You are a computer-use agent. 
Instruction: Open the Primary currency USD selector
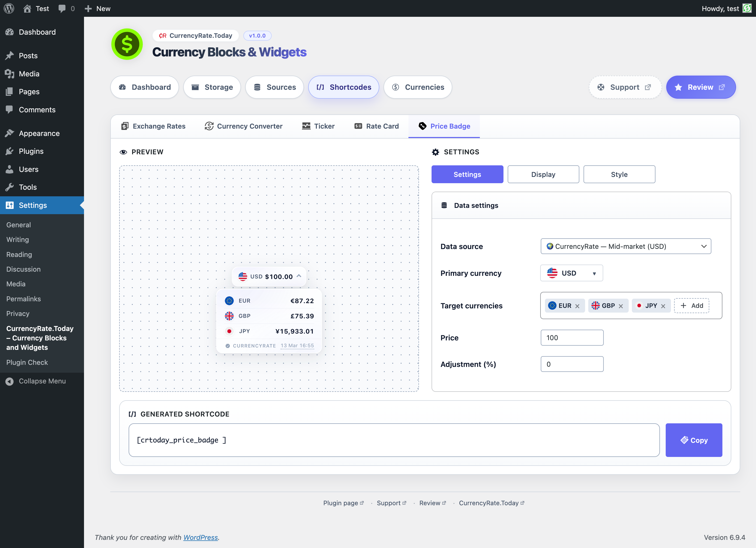[571, 273]
